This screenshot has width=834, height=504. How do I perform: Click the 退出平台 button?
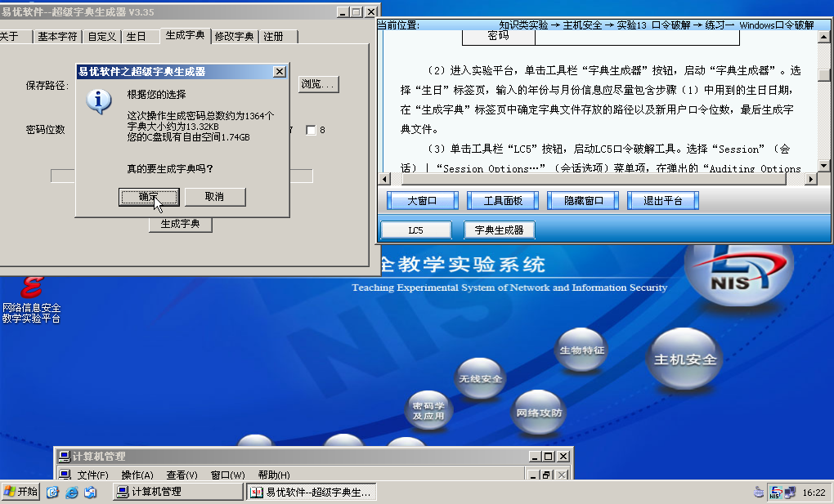(x=663, y=200)
